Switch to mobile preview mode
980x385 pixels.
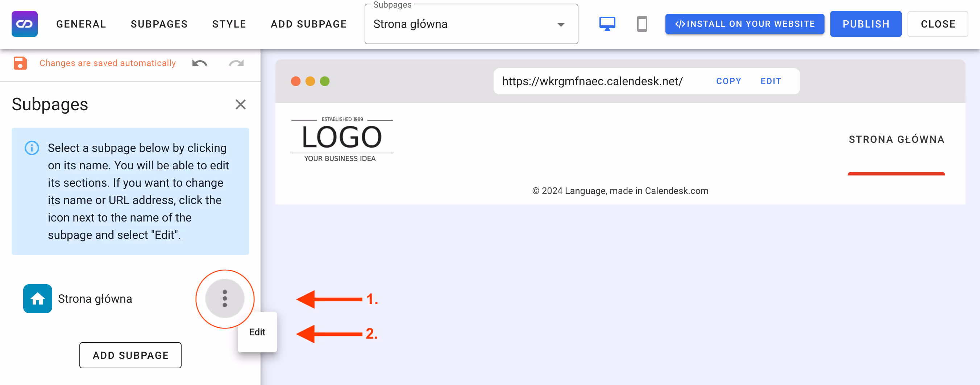coord(642,24)
